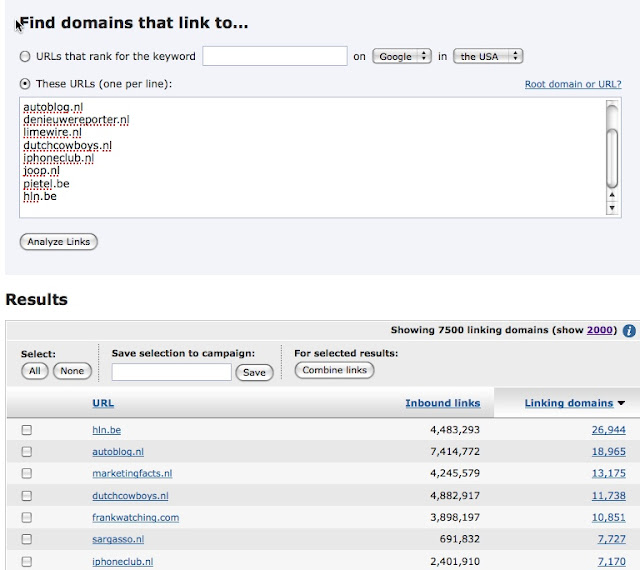The height and width of the screenshot is (570, 640).
Task: Click 'denieuwereporter.nl' line in the textarea
Action: [x=76, y=120]
